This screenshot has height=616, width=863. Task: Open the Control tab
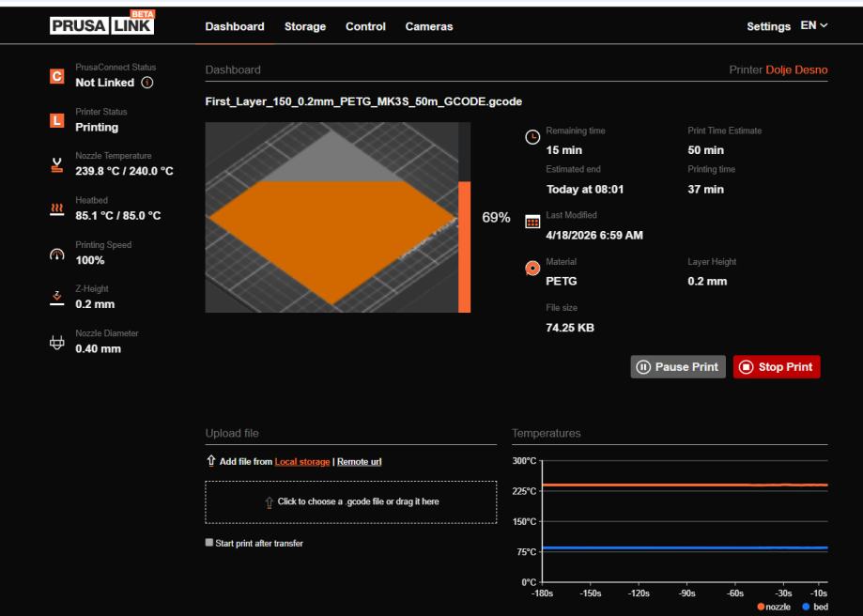click(365, 26)
